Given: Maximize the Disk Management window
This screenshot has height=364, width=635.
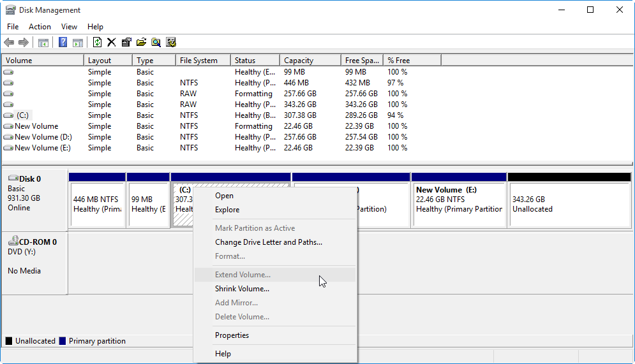Looking at the screenshot, I should (x=590, y=10).
